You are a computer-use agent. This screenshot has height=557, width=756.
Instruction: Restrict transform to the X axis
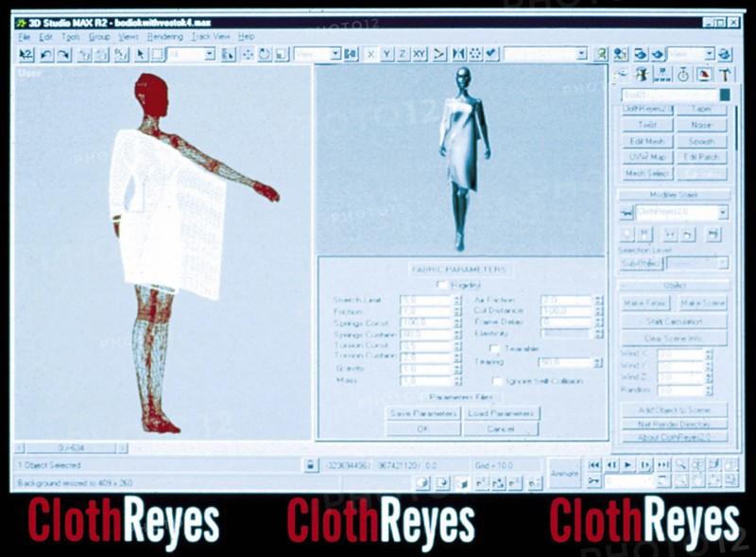tap(370, 54)
